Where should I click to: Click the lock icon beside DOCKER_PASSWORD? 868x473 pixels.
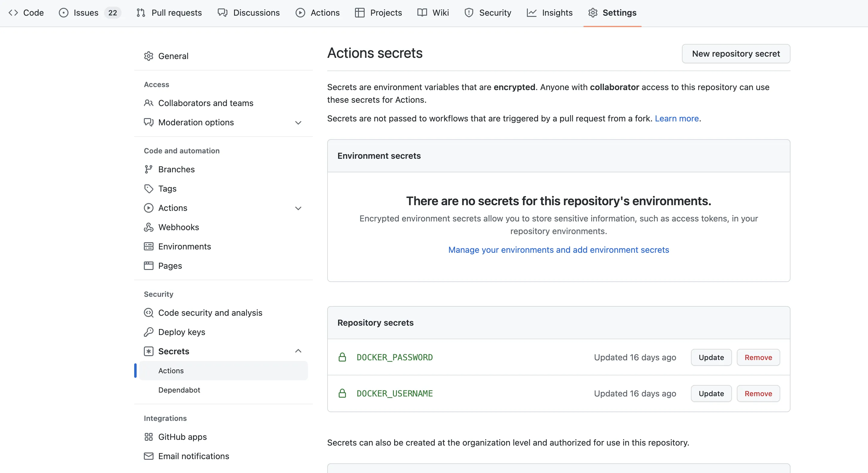tap(342, 357)
